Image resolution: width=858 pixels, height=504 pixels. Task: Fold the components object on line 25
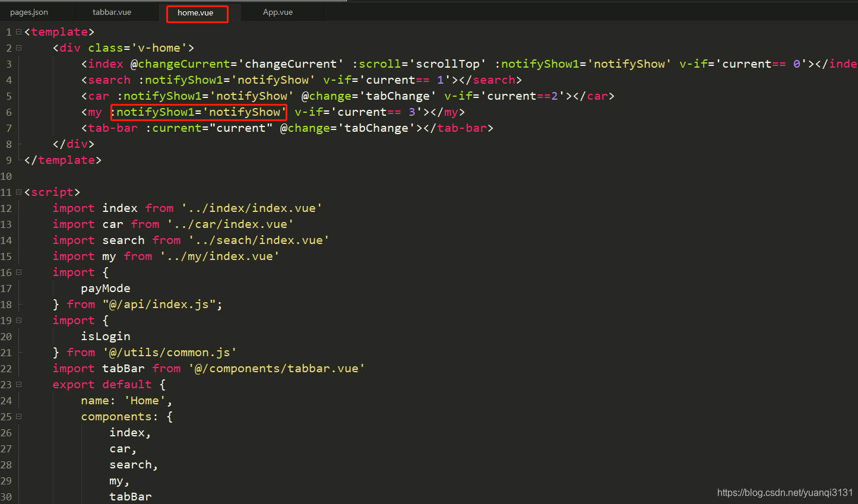[x=19, y=417]
